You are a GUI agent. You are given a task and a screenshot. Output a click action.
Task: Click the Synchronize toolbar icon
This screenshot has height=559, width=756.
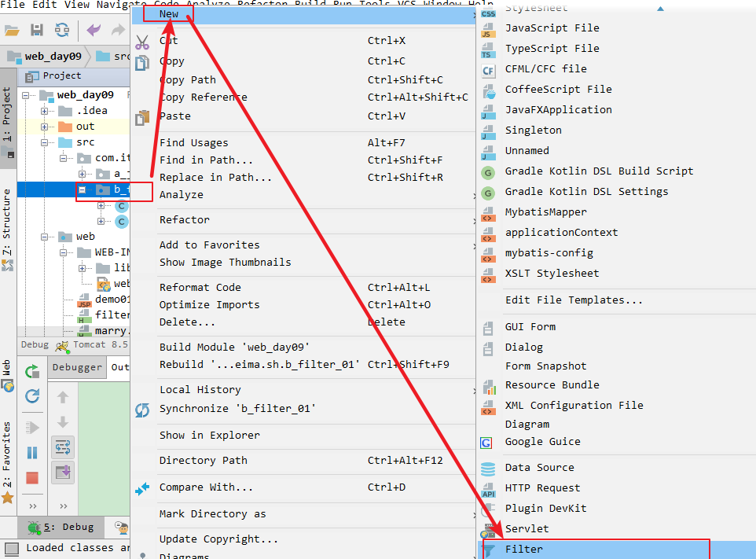click(62, 31)
